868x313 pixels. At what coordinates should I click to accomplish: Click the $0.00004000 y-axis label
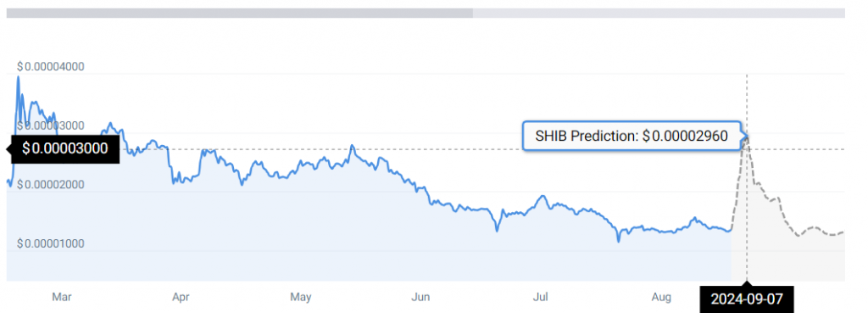coord(50,66)
